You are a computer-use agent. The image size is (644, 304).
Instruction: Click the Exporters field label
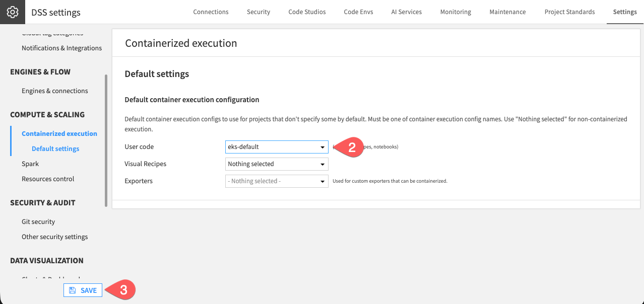point(139,181)
